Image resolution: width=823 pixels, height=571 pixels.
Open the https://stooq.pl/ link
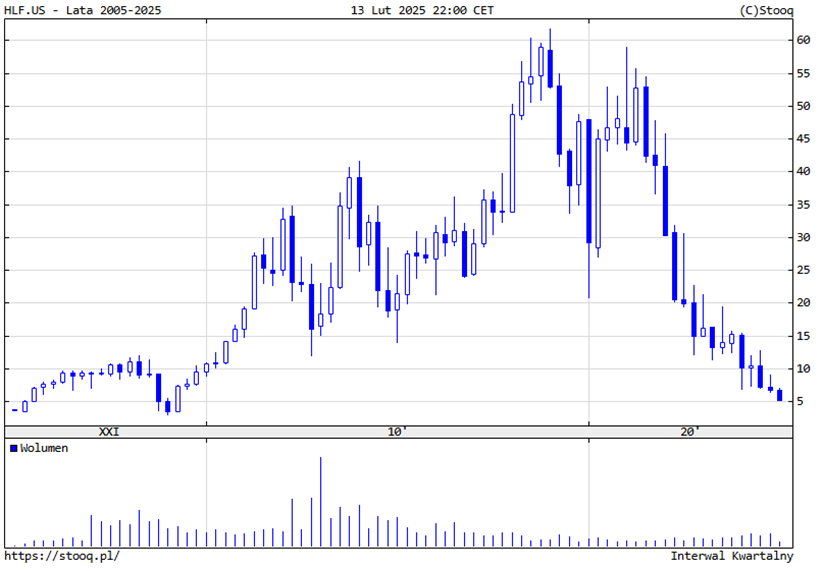pos(61,556)
